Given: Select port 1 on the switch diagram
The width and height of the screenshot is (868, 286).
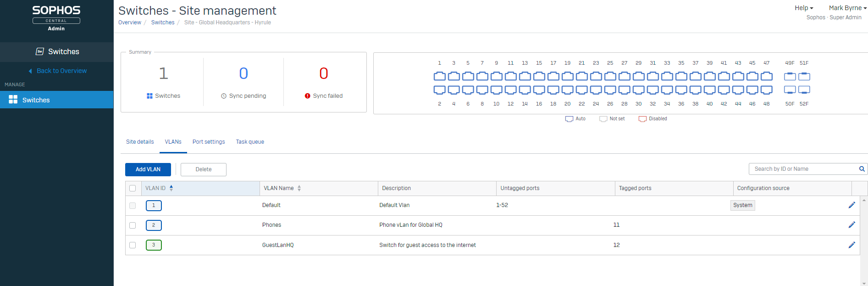Looking at the screenshot, I should [439, 76].
